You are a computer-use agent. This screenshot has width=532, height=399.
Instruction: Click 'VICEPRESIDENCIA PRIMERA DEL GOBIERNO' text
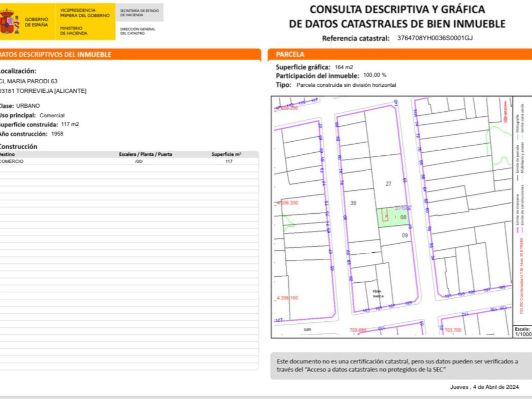[85, 13]
